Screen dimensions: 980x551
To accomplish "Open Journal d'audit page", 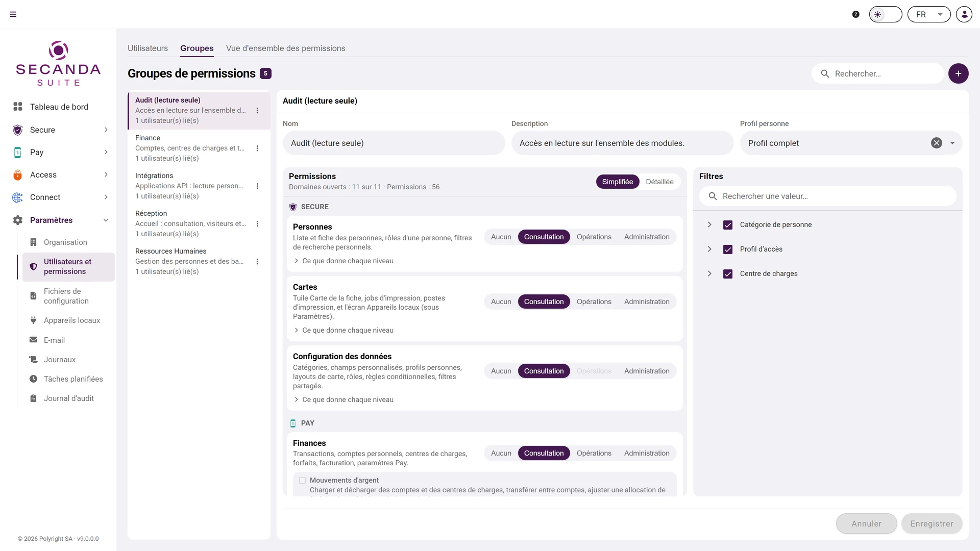I will [68, 398].
